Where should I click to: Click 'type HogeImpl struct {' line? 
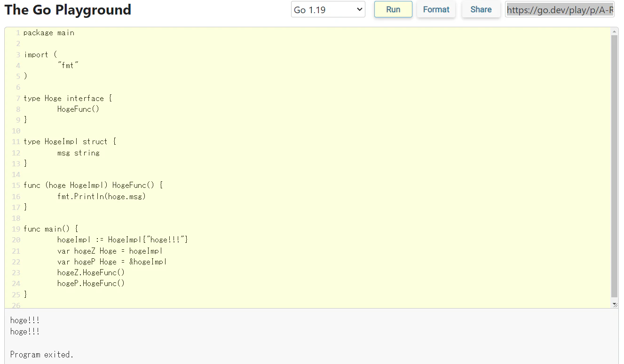tap(70, 141)
